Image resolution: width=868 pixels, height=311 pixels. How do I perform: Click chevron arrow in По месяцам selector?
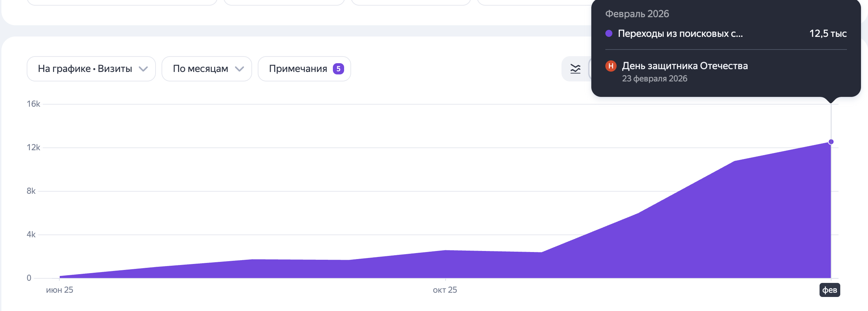click(239, 69)
